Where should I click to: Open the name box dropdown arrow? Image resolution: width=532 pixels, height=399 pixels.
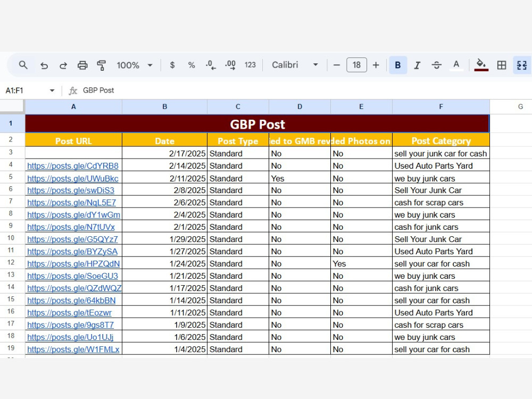[x=52, y=90]
